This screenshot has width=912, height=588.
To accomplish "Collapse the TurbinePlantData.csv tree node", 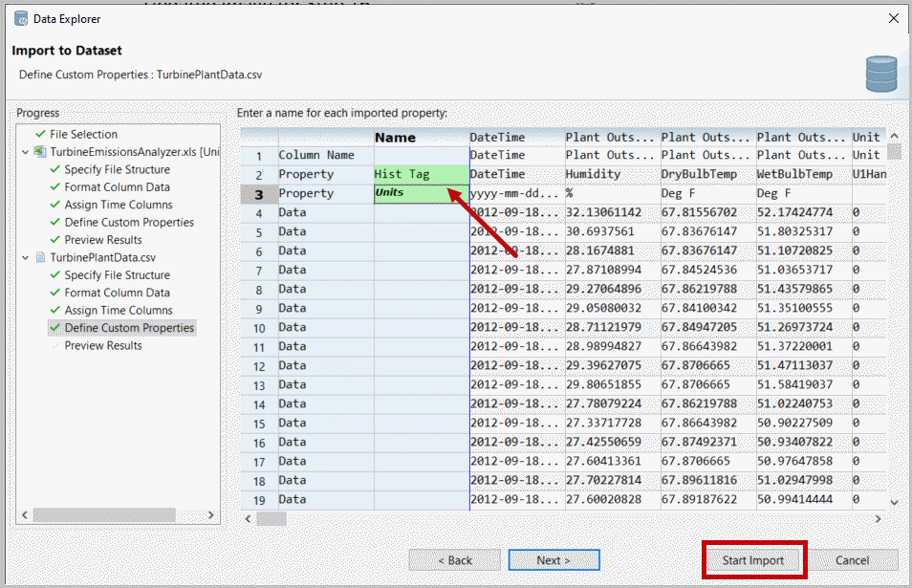I will pyautogui.click(x=26, y=258).
